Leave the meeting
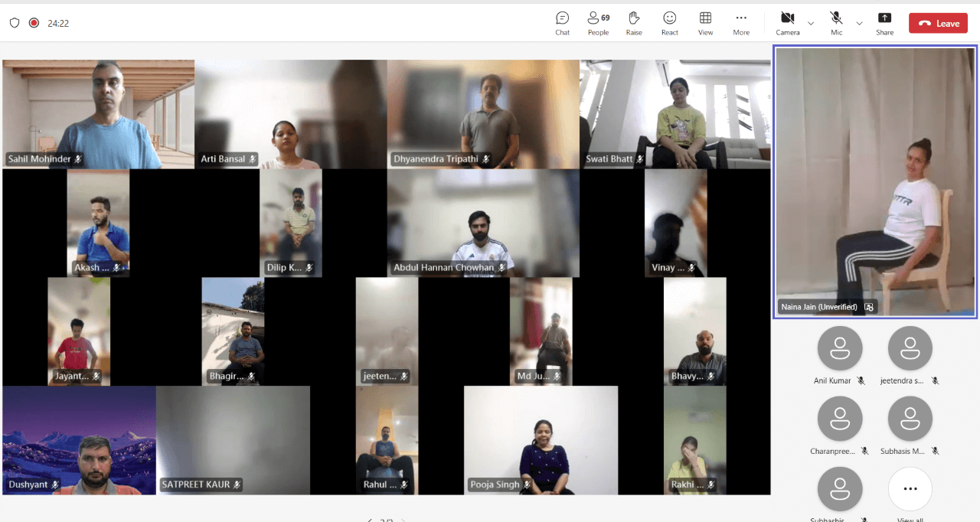The image size is (980, 522). (938, 23)
